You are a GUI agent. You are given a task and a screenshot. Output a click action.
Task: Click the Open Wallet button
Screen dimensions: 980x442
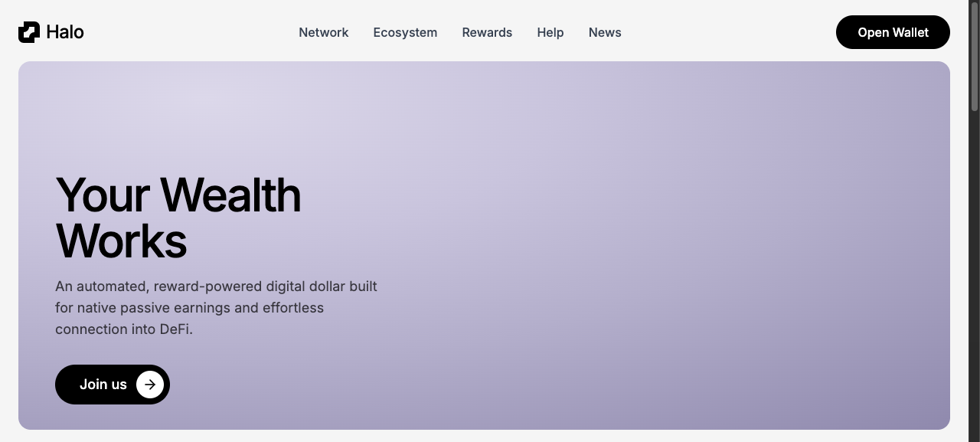tap(893, 32)
